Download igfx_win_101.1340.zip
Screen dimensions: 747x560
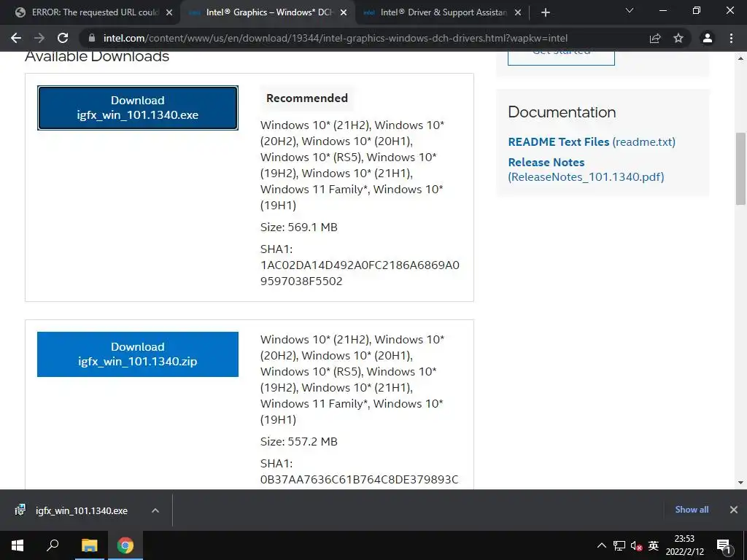[138, 354]
